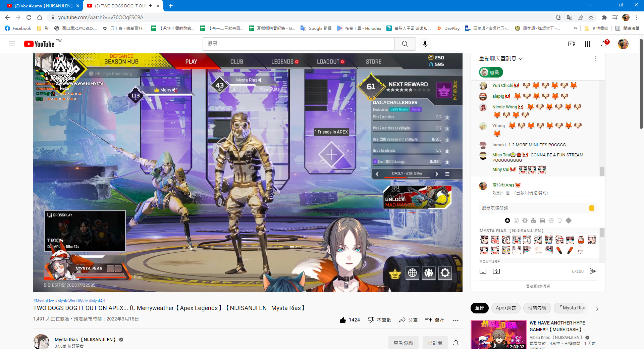The image size is (644, 349).
Task: Open the Mysta Rias channel name link
Action: coord(85,340)
